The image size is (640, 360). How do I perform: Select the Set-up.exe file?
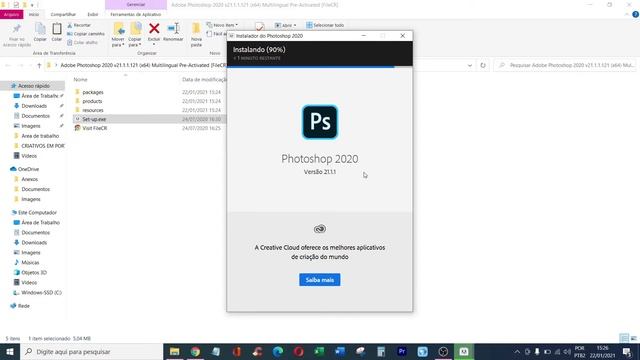click(94, 119)
